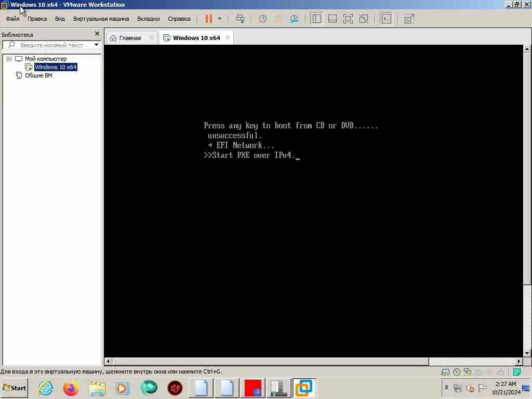
Task: Close the Windows 10 x64 tab
Action: coord(228,37)
